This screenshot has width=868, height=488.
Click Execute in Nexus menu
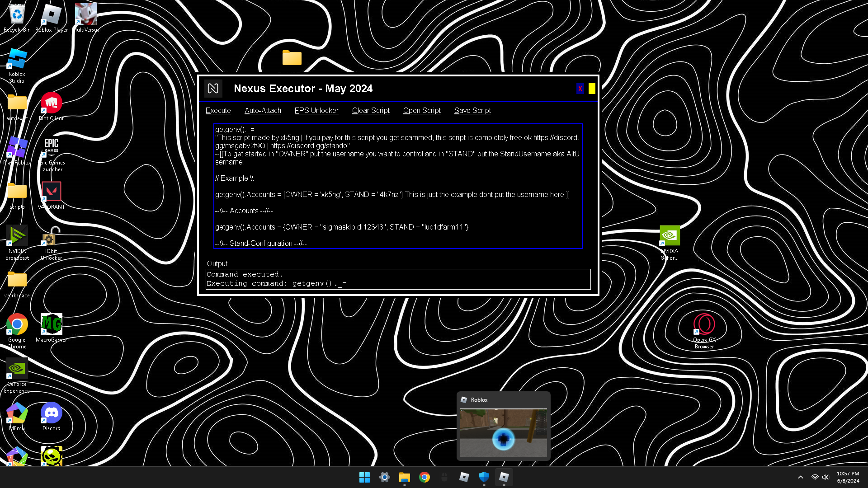(x=218, y=111)
